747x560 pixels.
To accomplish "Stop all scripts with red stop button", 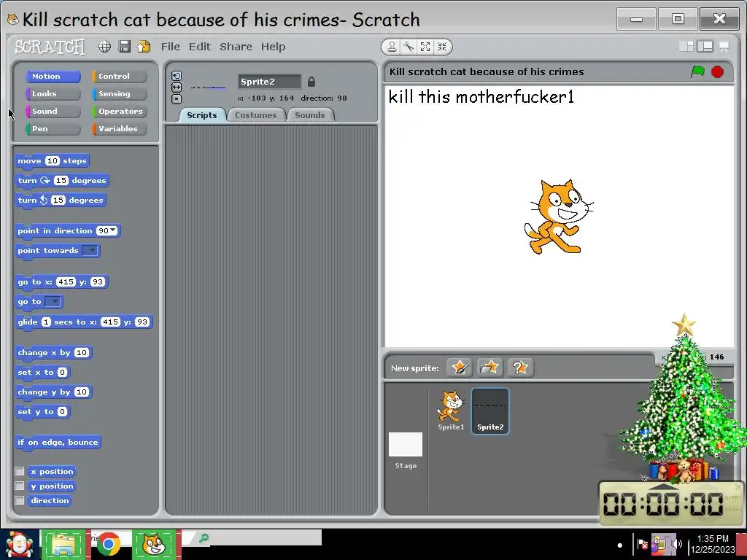I will [x=718, y=71].
